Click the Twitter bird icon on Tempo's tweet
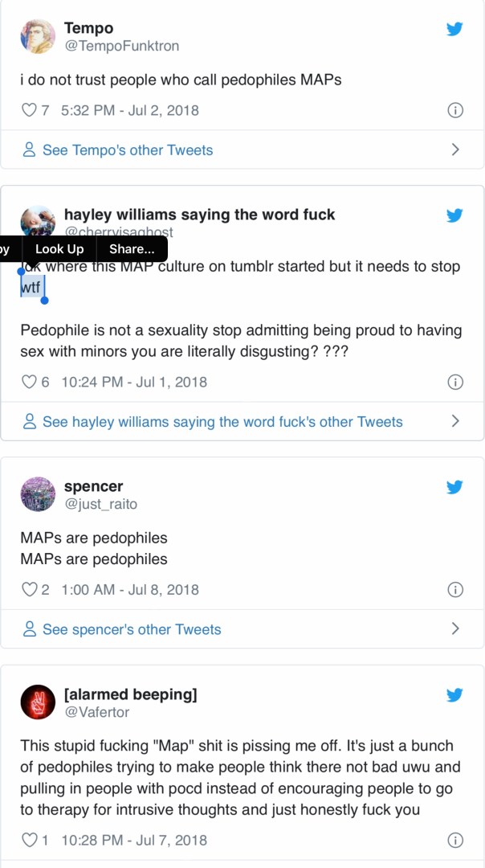This screenshot has width=485, height=868. pyautogui.click(x=454, y=30)
